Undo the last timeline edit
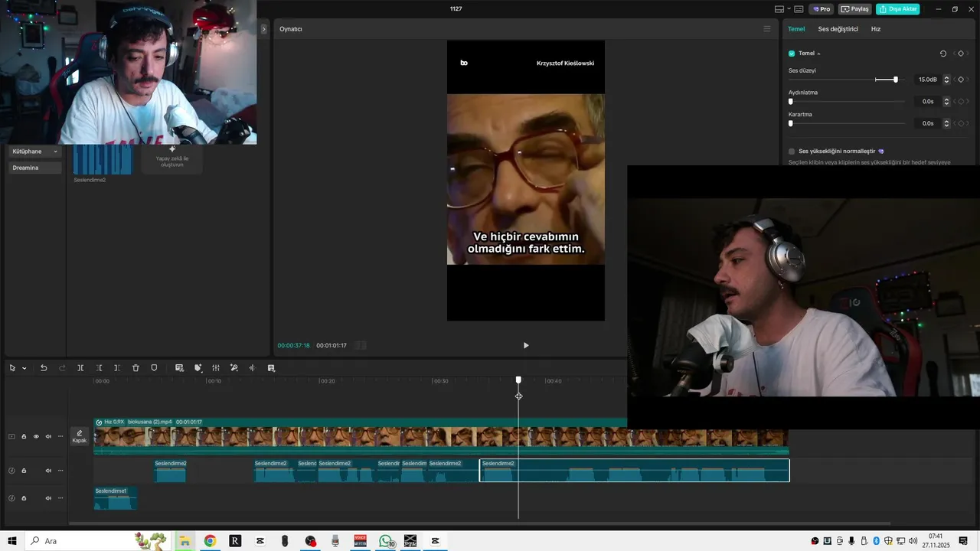This screenshot has height=551, width=980. (x=44, y=368)
